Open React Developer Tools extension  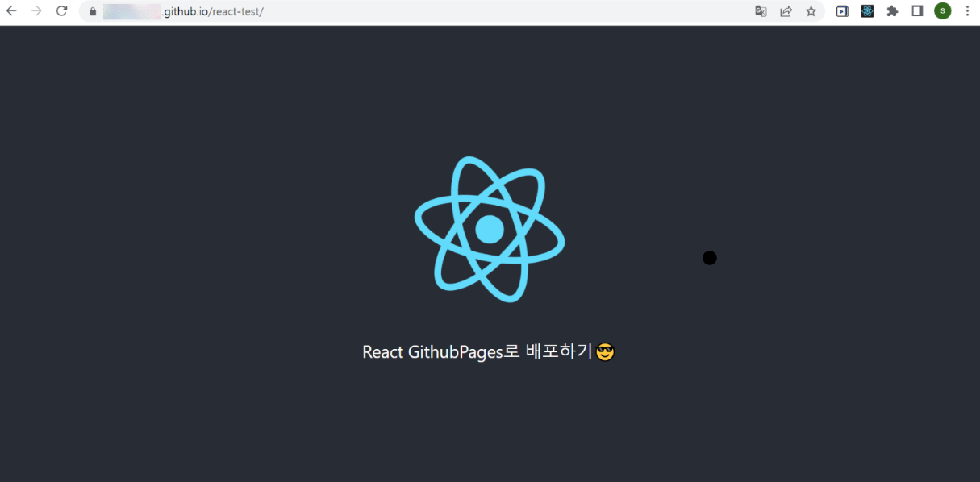pos(867,11)
